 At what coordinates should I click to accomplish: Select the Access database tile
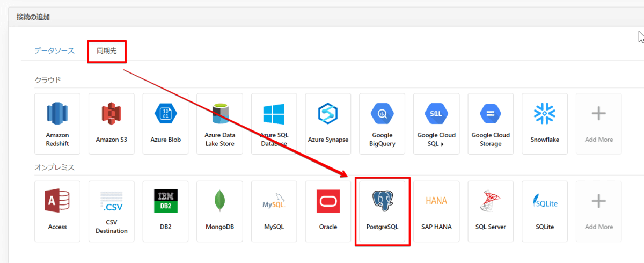click(x=57, y=211)
